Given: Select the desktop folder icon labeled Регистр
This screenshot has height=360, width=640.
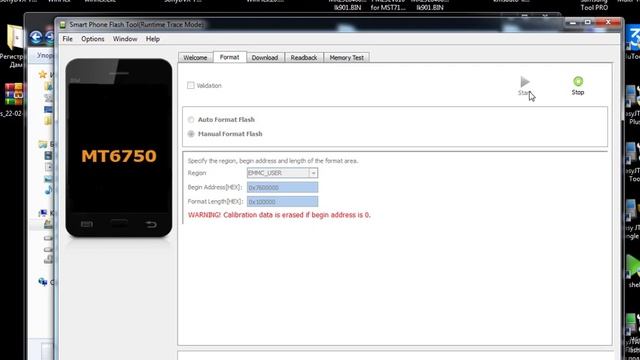Looking at the screenshot, I should click(x=15, y=38).
